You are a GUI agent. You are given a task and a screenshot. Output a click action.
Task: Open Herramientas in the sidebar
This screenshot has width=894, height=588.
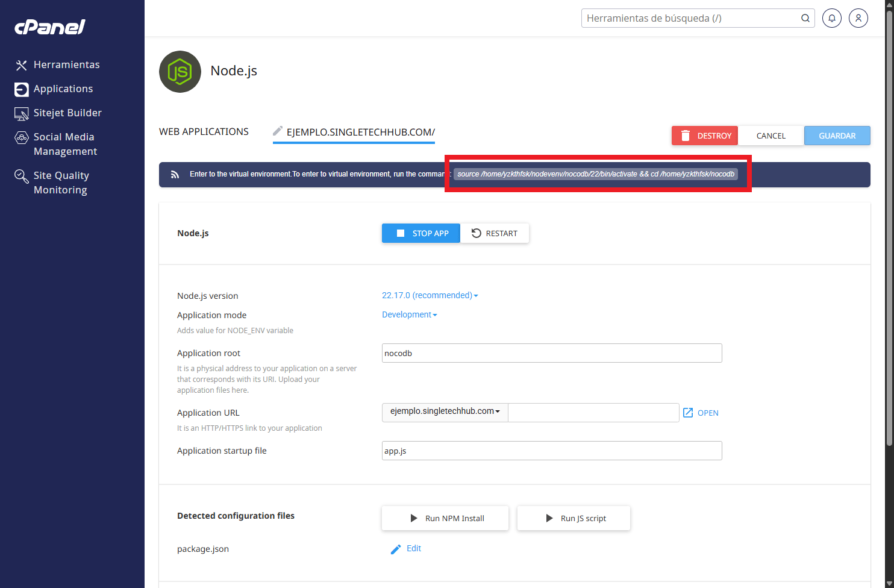pyautogui.click(x=67, y=64)
